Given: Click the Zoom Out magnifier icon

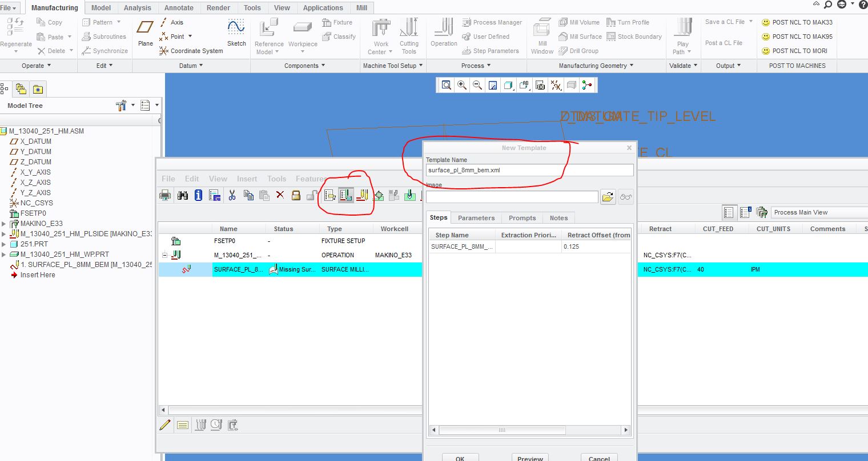Looking at the screenshot, I should tap(477, 86).
